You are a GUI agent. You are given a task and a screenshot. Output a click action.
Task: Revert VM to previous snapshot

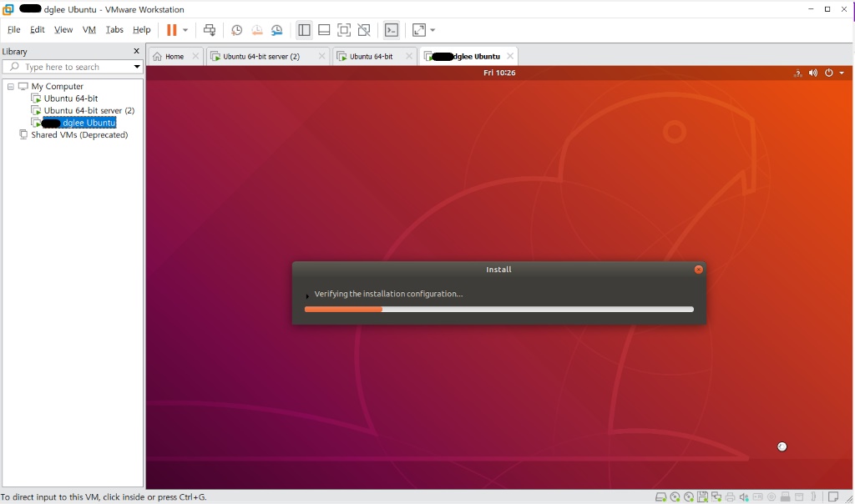[257, 30]
